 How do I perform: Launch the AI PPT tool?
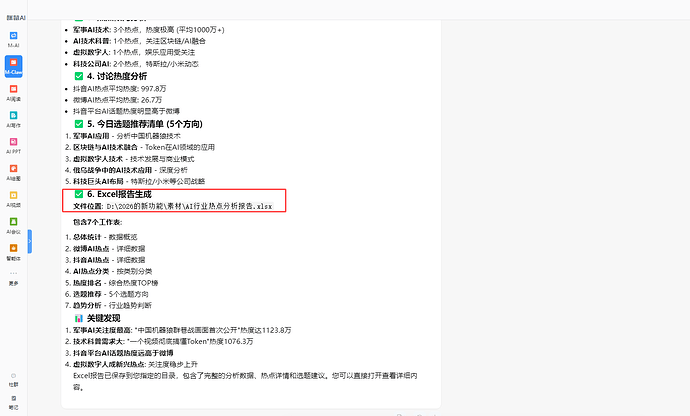[x=14, y=146]
